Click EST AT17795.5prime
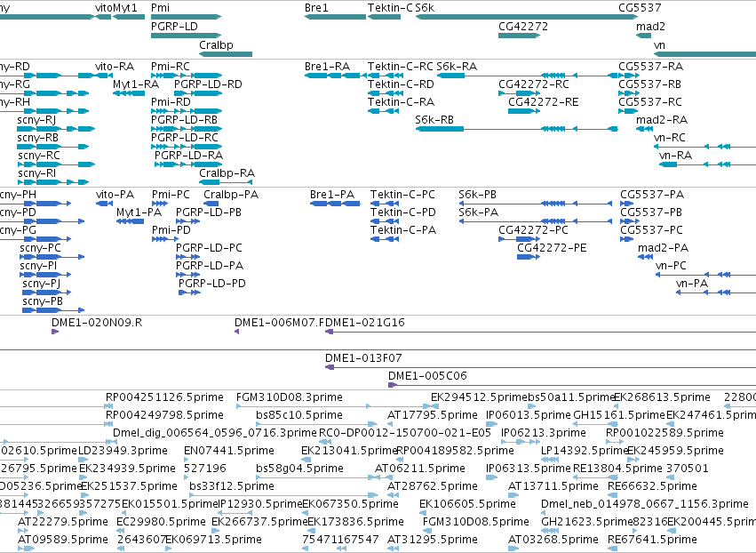The image size is (756, 553). [x=433, y=415]
